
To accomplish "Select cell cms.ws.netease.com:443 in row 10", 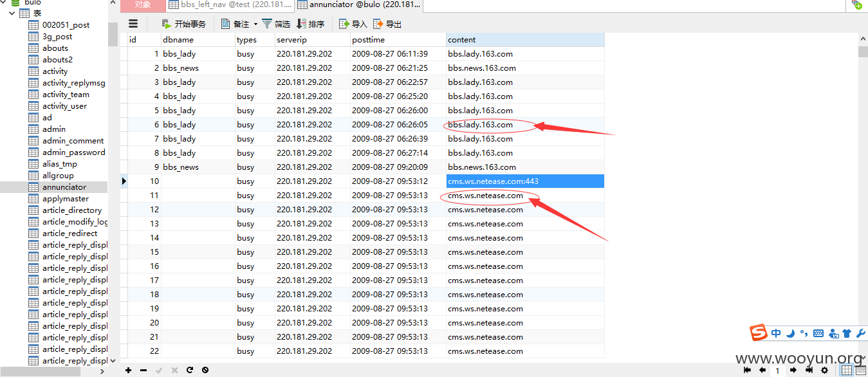I will tap(525, 181).
